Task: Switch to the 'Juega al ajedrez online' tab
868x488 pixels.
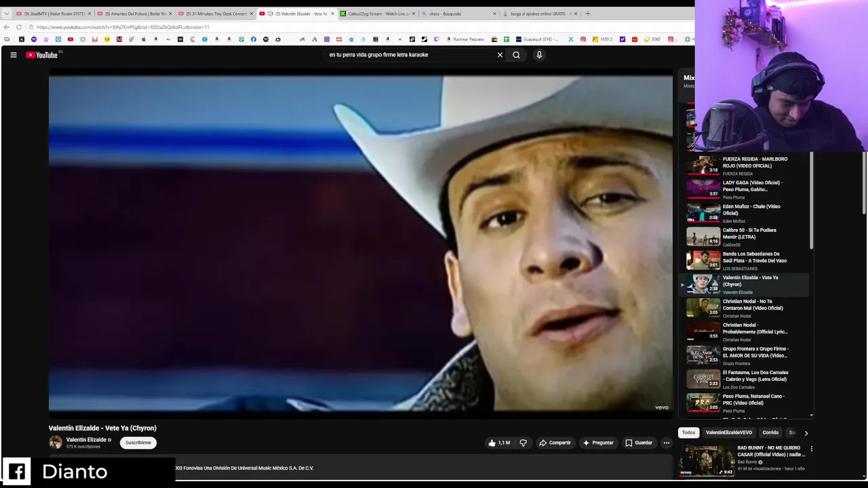Action: pyautogui.click(x=540, y=14)
